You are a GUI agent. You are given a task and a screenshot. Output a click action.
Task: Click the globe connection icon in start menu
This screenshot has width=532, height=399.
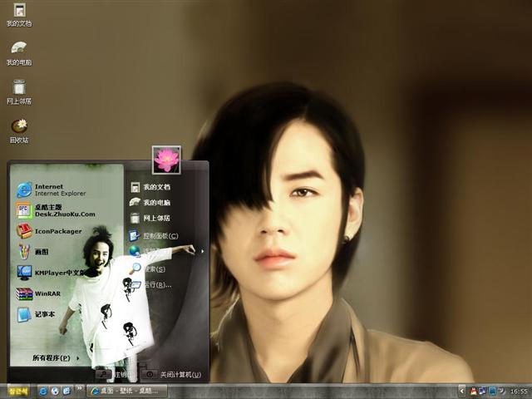pyautogui.click(x=135, y=251)
